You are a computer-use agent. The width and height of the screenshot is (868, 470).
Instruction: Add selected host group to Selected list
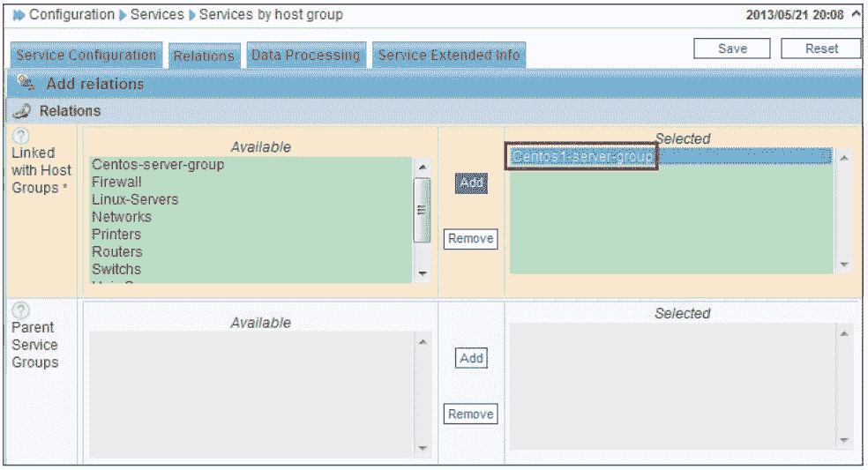(471, 183)
